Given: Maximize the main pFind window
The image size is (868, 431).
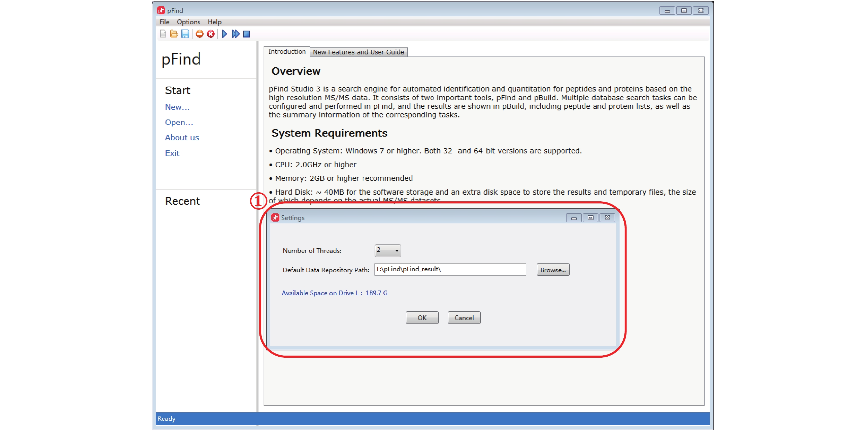Looking at the screenshot, I should 684,11.
